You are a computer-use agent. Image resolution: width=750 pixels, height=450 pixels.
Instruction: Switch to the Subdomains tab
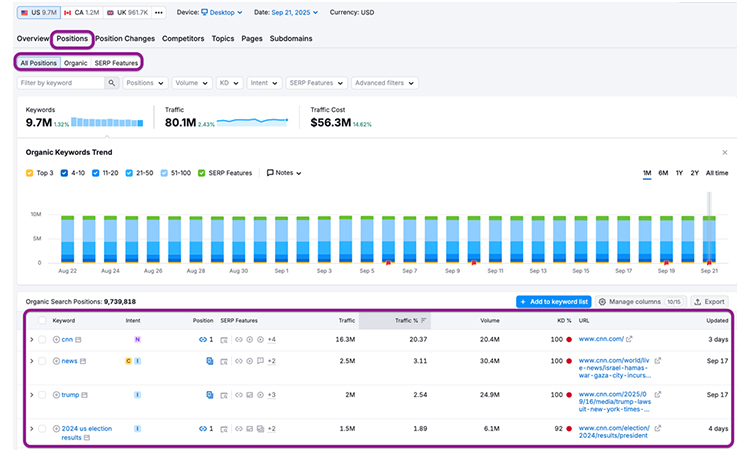[x=291, y=38]
